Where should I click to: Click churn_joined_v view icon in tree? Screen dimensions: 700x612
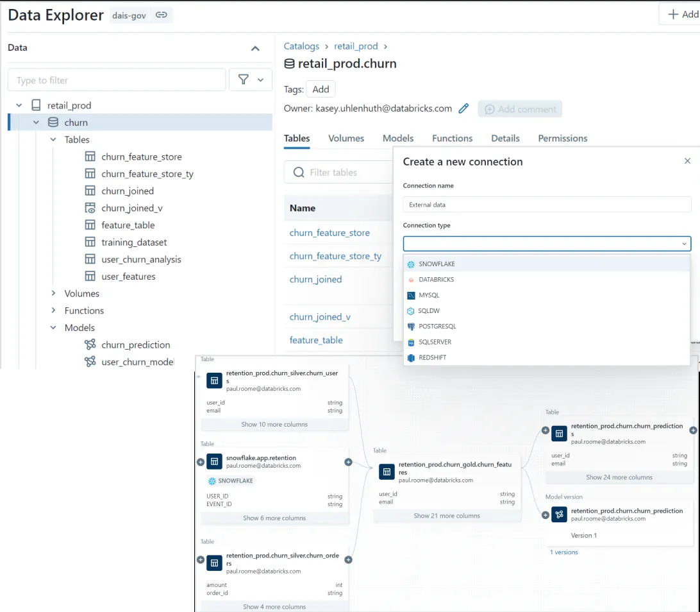pos(90,208)
